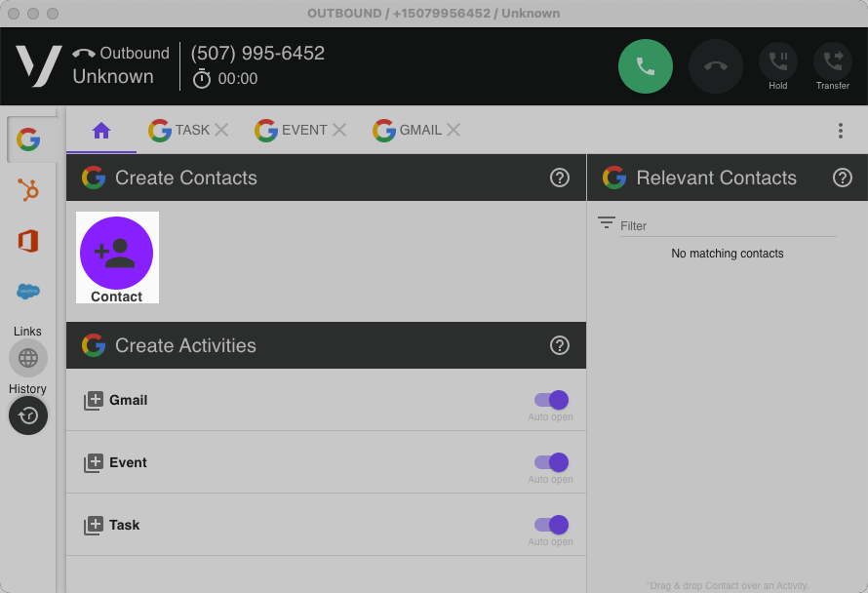Viewport: 868px width, 593px height.
Task: Show help for Relevant Contacts panel
Action: click(x=843, y=178)
